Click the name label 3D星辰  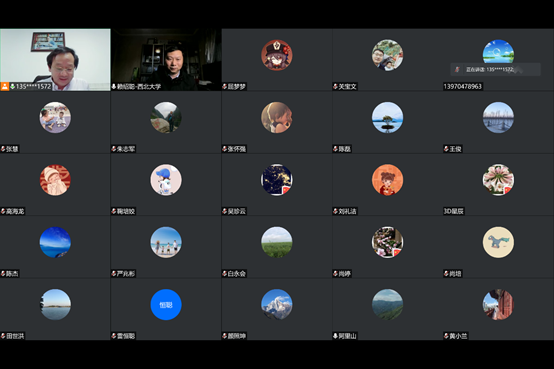pos(454,211)
